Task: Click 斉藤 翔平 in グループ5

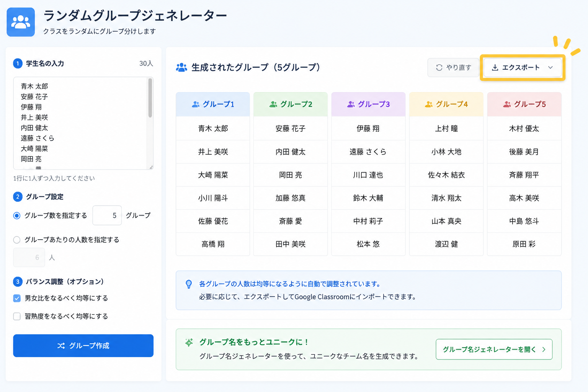Action: tap(524, 175)
